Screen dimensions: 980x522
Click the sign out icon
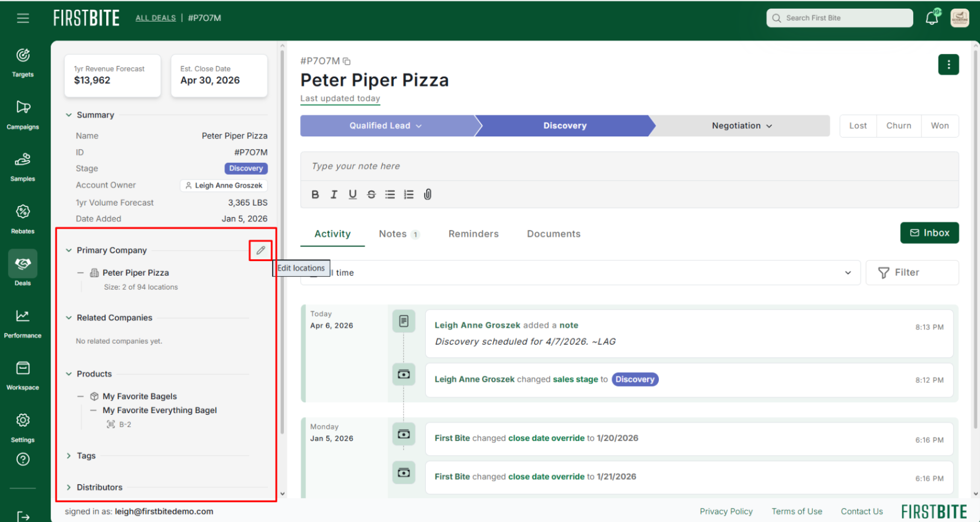[23, 517]
